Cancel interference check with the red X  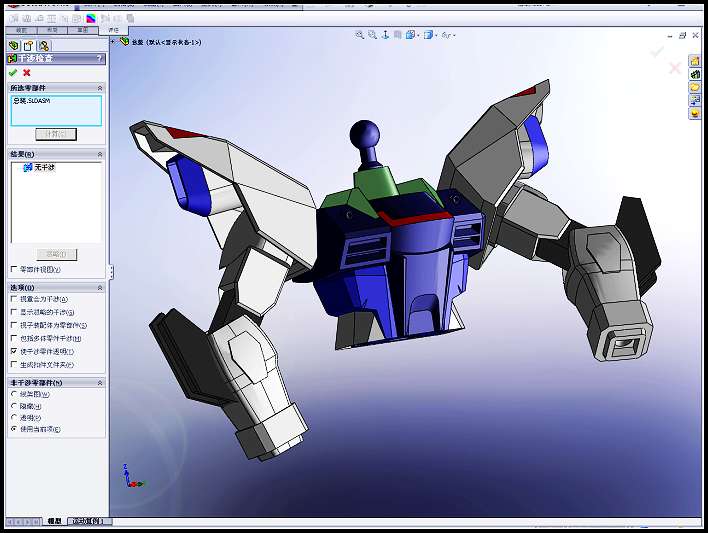click(27, 73)
